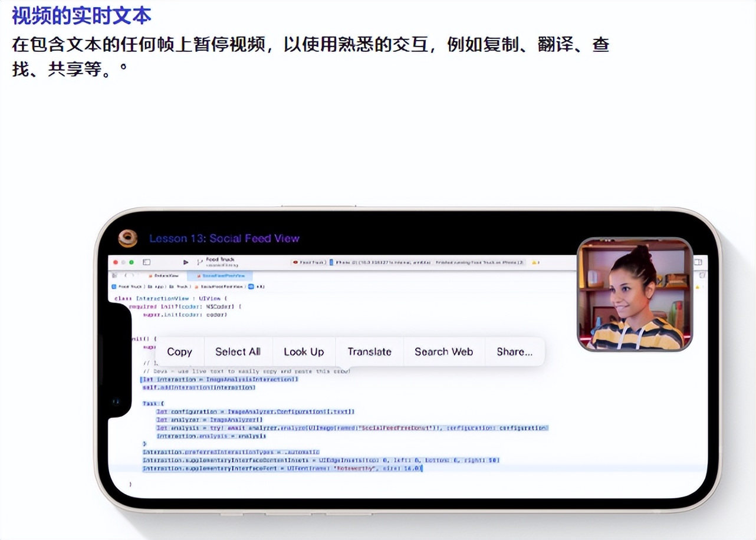Click the blue init method icon in the jump bar
Image resolution: width=756 pixels, height=540 pixels.
click(250, 285)
